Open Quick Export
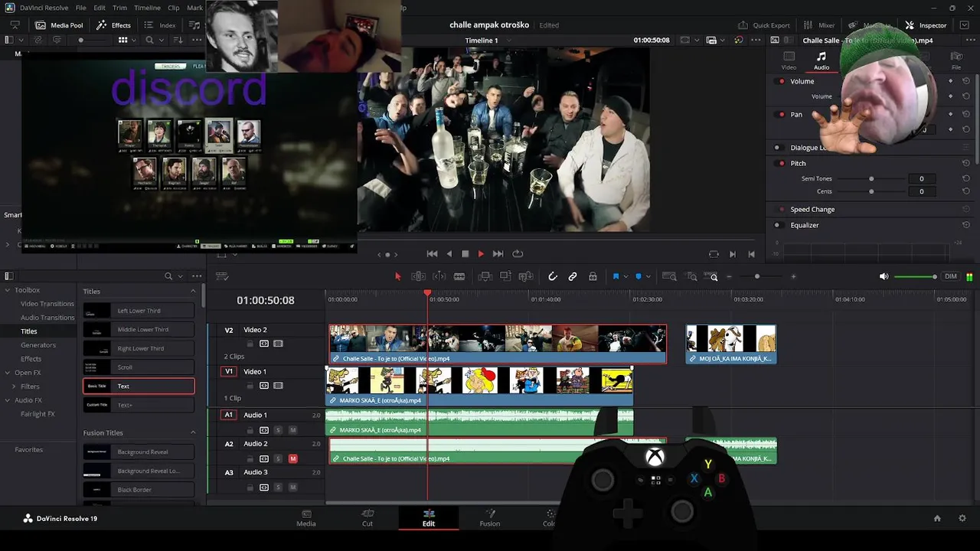 click(763, 25)
